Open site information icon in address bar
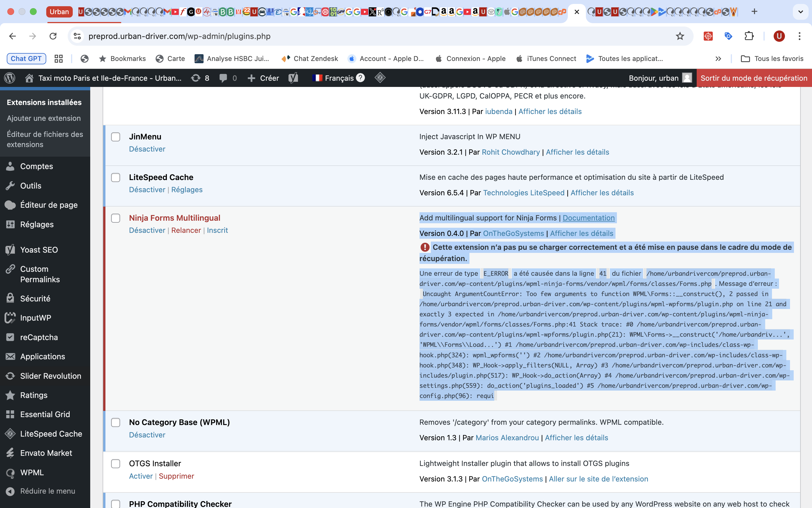This screenshot has width=812, height=508. tap(78, 36)
